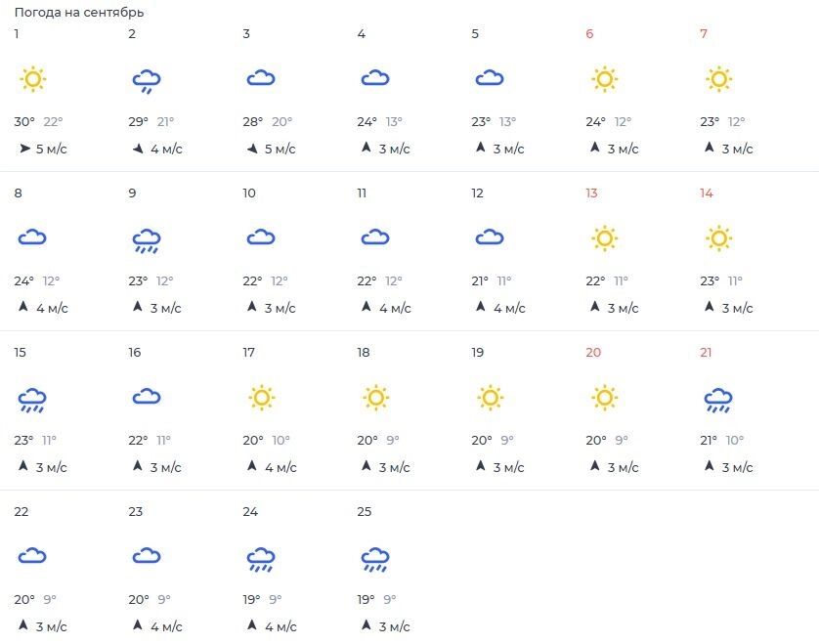Screen dimensions: 819x644
Task: Select the cloud icon on September 3
Action: click(x=261, y=78)
